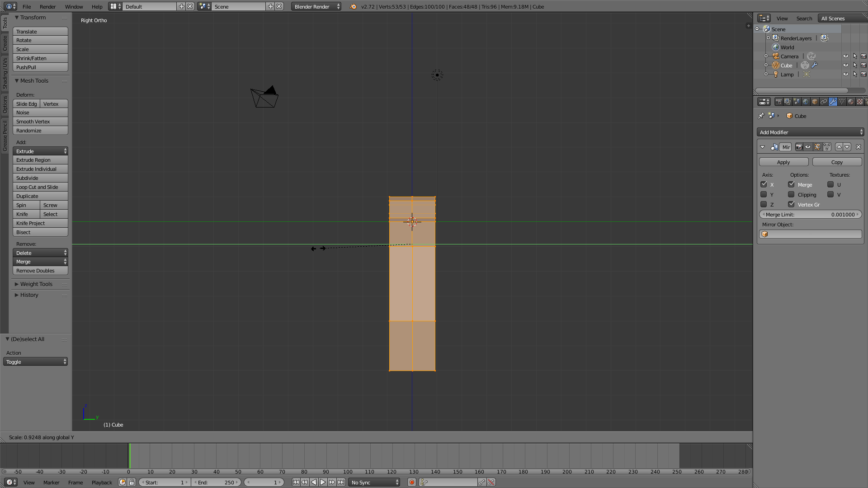The height and width of the screenshot is (488, 868).
Task: Switch to the Shading / UVs tab
Action: tap(5, 72)
